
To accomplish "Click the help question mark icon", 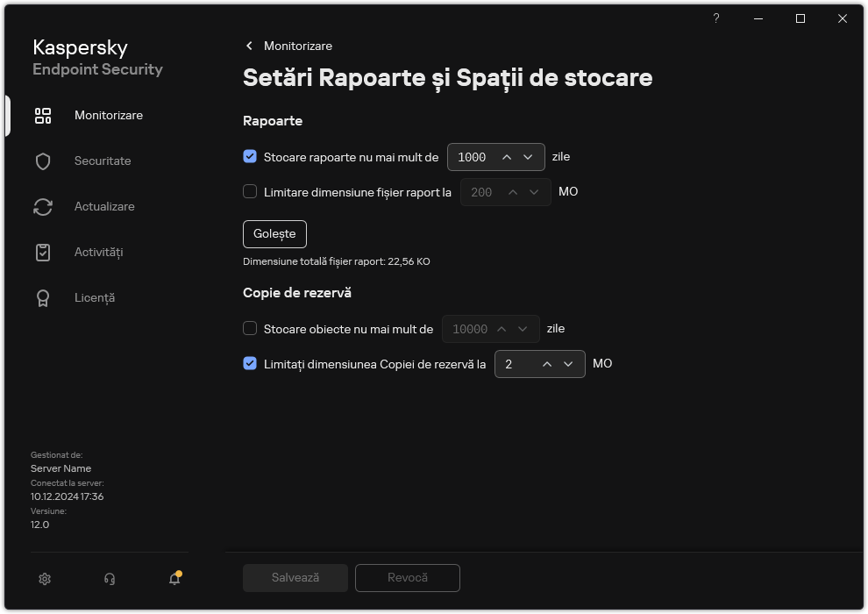I will (x=716, y=18).
